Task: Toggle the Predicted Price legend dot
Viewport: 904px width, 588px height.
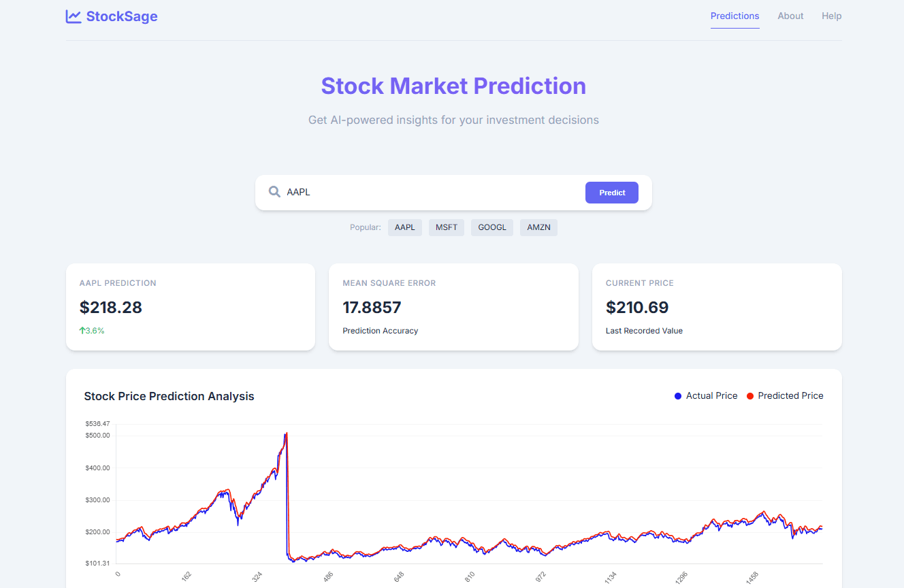Action: click(750, 396)
